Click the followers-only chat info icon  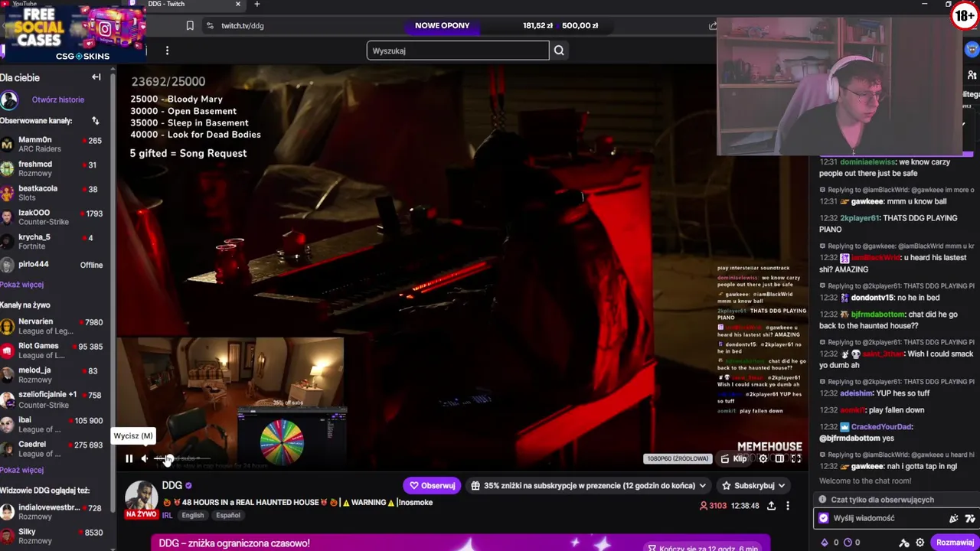coord(823,500)
